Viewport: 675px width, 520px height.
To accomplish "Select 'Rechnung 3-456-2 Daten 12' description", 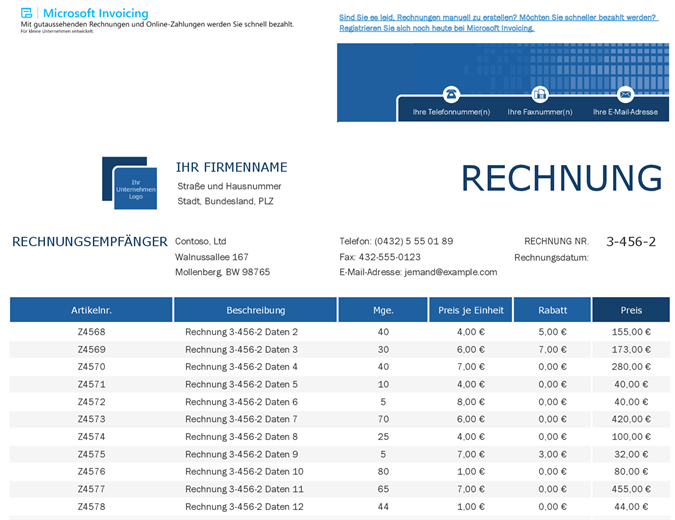I will (244, 507).
